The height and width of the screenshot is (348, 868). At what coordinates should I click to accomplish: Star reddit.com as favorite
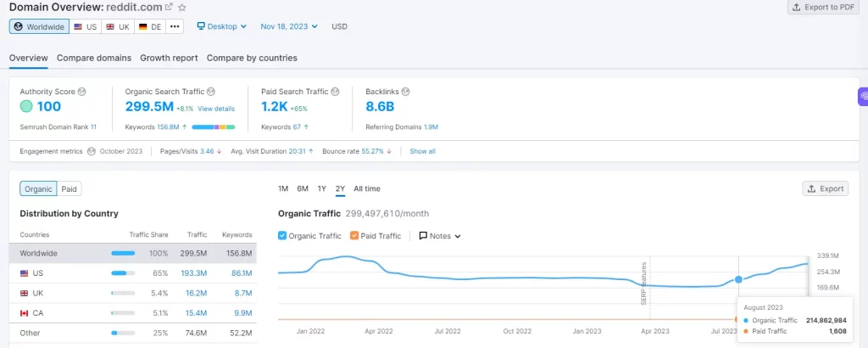tap(182, 7)
